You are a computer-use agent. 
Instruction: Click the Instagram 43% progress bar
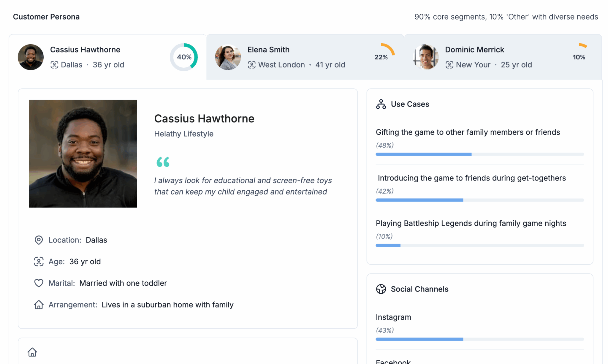pos(480,339)
